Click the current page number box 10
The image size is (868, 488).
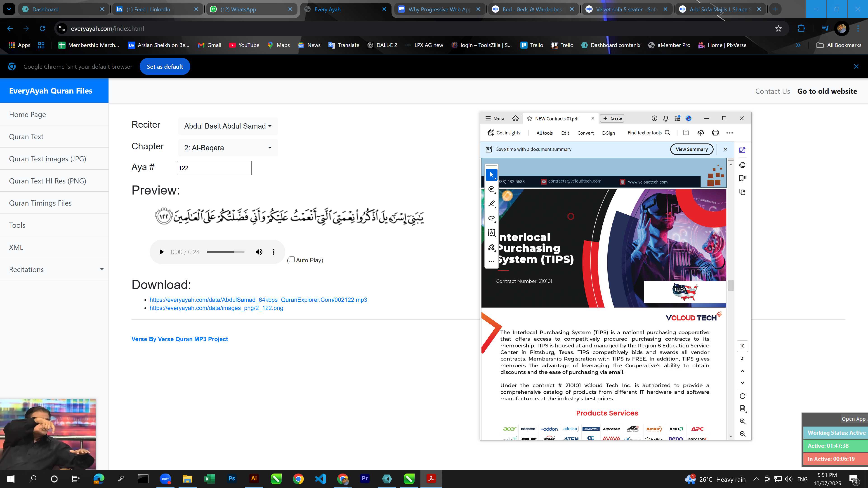coord(742,346)
